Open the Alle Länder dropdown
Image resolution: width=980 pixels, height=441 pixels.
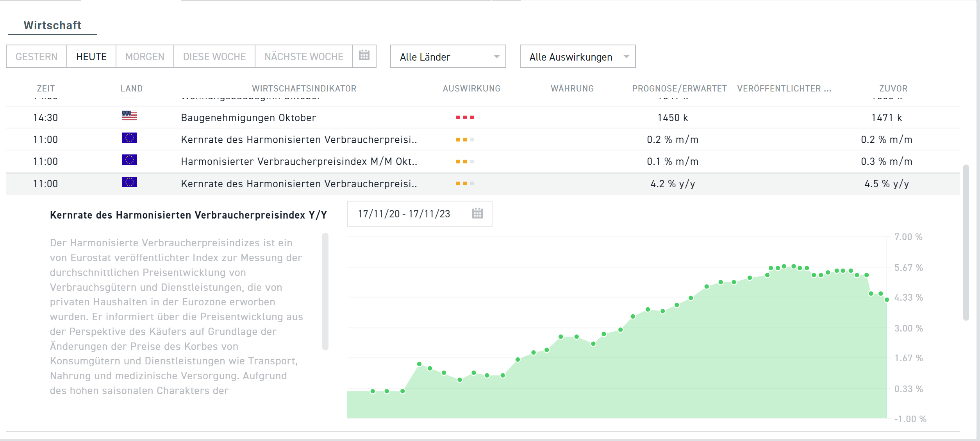448,57
